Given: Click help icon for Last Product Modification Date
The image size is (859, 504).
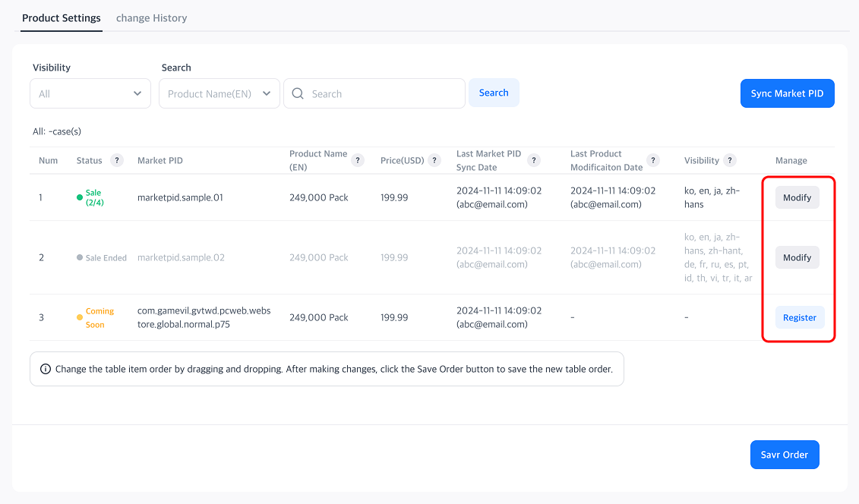Looking at the screenshot, I should (653, 160).
